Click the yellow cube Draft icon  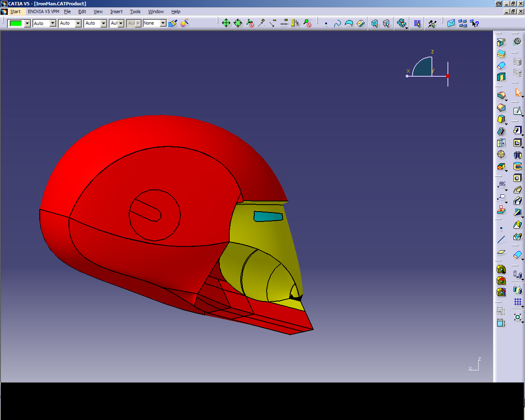click(x=501, y=119)
